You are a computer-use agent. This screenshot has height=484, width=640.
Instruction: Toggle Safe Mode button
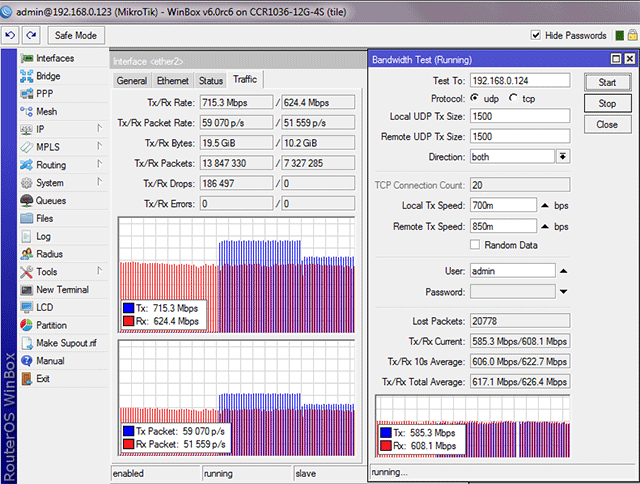pos(76,36)
